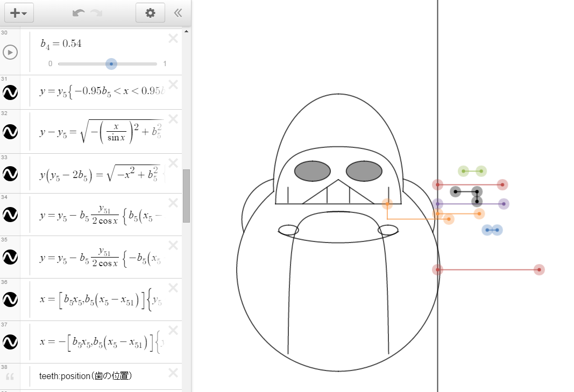Viewport: 574px width, 392px height.
Task: Click the Redo arrow
Action: coord(97,13)
